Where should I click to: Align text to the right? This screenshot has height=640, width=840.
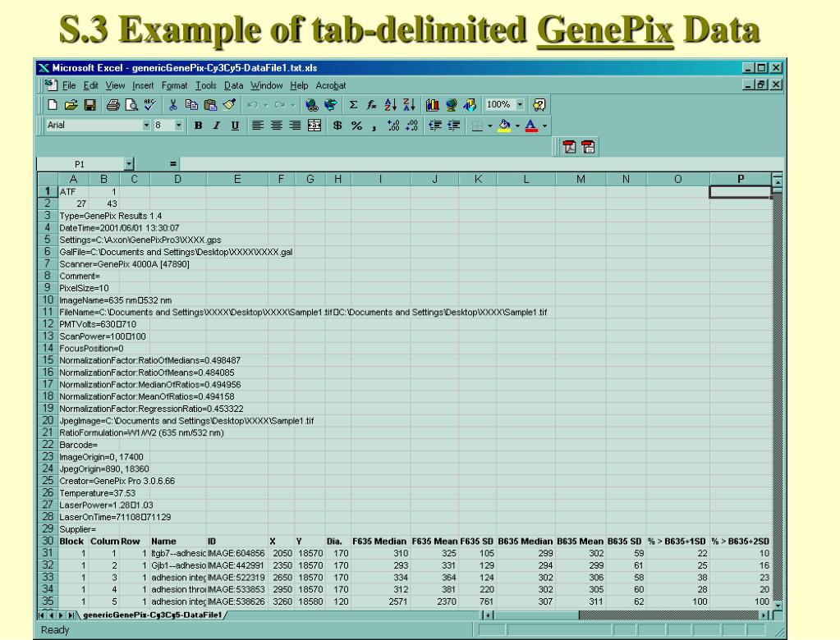295,126
